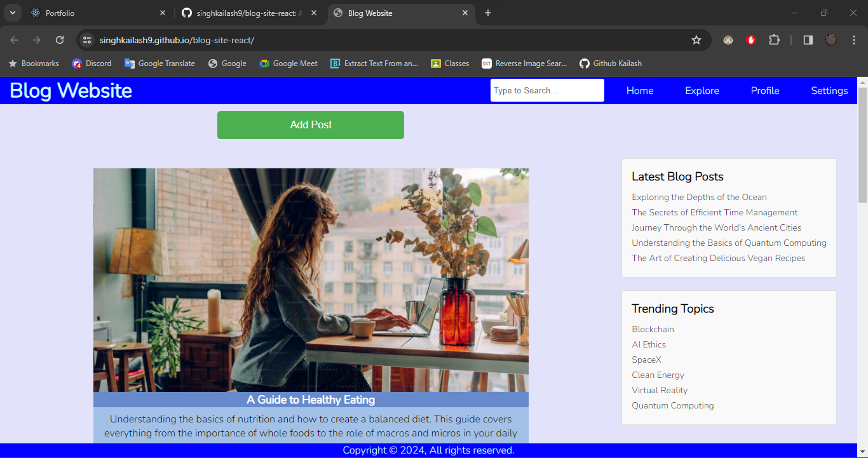Open site information icon in address bar
Image resolution: width=868 pixels, height=458 pixels.
click(88, 40)
